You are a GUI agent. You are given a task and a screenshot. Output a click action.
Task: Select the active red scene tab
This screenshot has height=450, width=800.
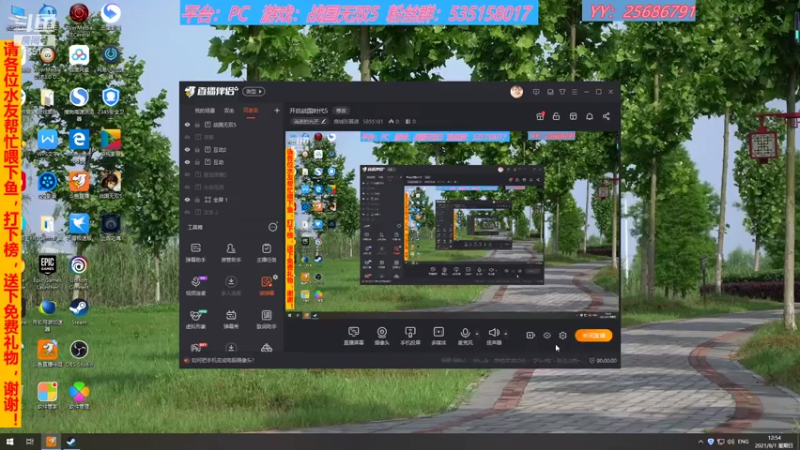click(x=251, y=110)
